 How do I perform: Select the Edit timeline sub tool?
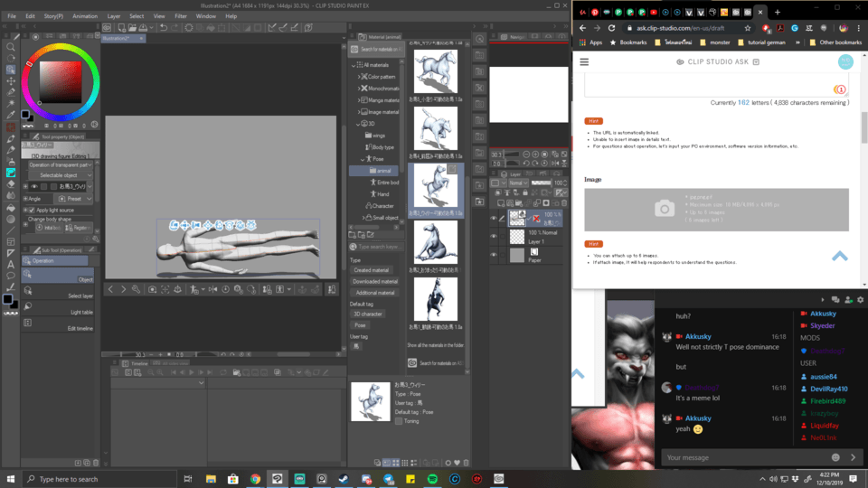tap(58, 324)
